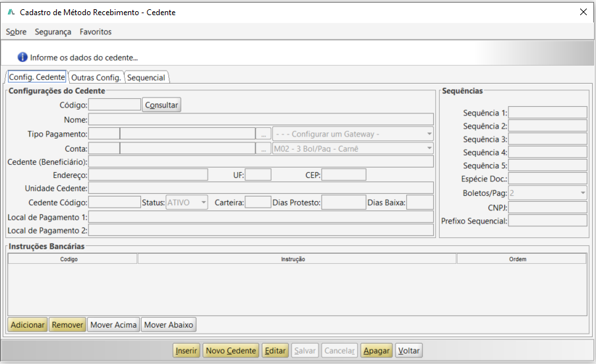
Task: Click into the Nome field
Action: [261, 119]
